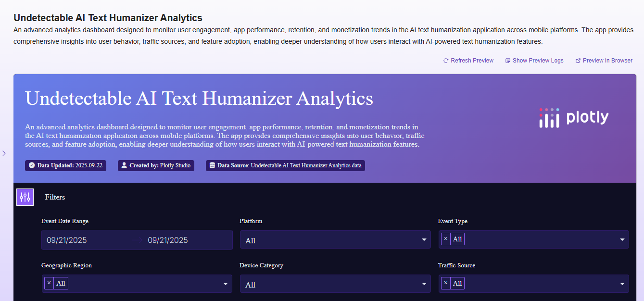This screenshot has height=301, width=644.
Task: Toggle the Filters sliders icon button
Action: coord(25,197)
